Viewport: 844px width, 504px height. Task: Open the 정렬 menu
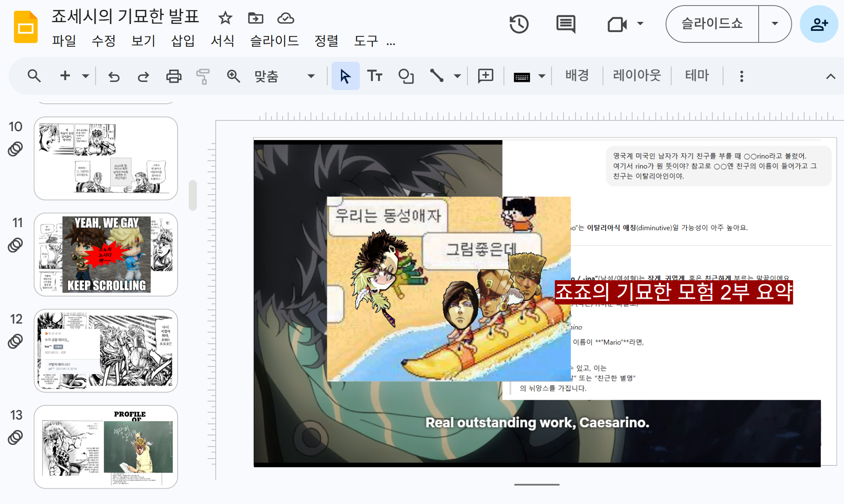click(326, 41)
